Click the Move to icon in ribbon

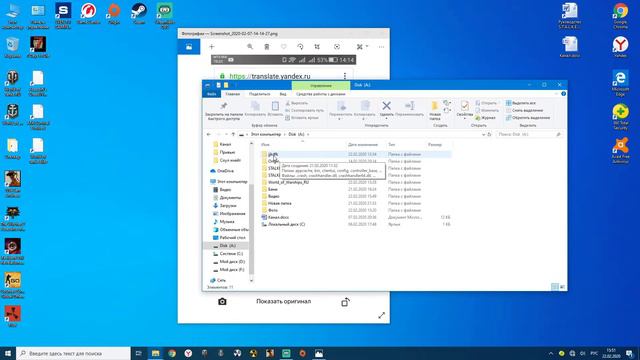pyautogui.click(x=341, y=106)
